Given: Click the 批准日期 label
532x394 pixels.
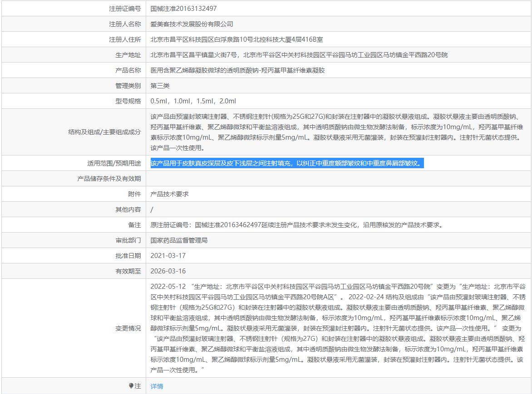Looking at the screenshot, I should pos(128,256).
